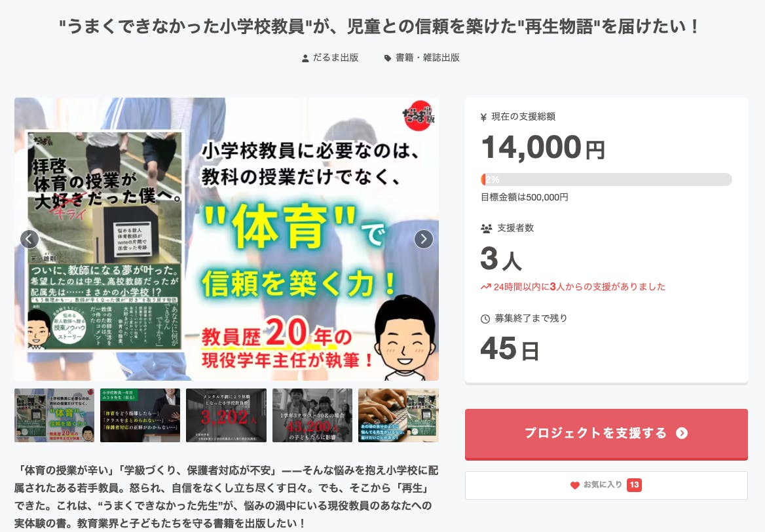Select the thumbnail showing 43,200人
The image size is (765, 532).
click(x=312, y=415)
